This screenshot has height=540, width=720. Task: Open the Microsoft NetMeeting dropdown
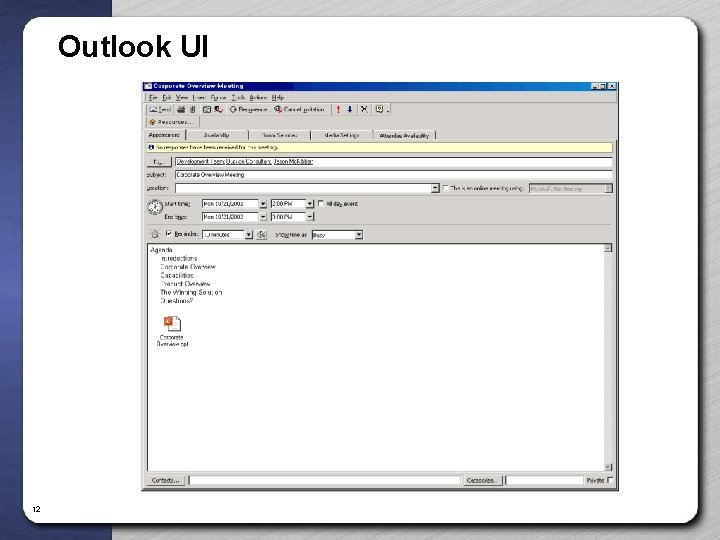coord(608,189)
